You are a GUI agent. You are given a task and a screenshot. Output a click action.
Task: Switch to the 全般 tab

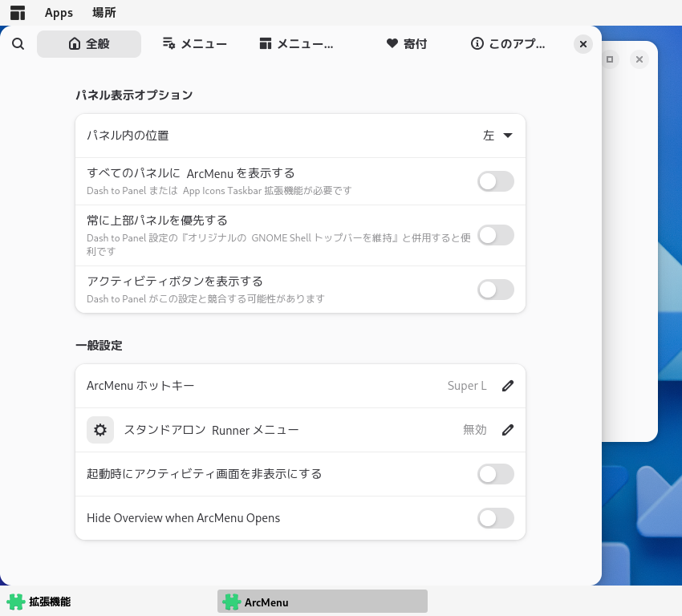tap(89, 44)
